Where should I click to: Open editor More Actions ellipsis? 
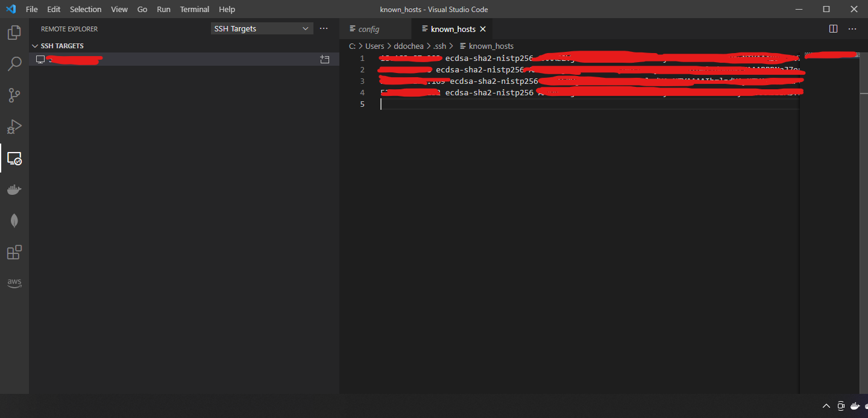point(852,28)
